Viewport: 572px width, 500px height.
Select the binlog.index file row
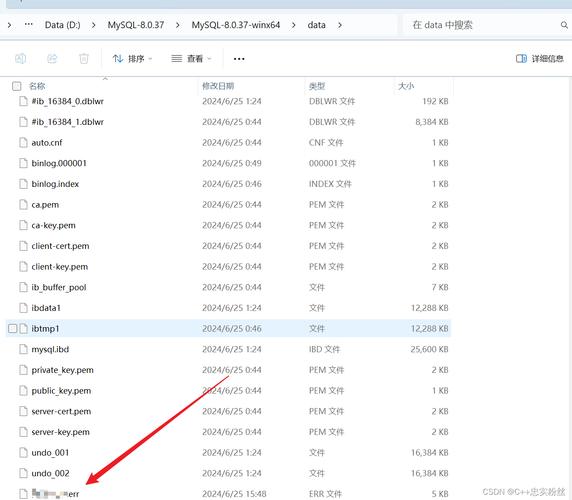(228, 184)
